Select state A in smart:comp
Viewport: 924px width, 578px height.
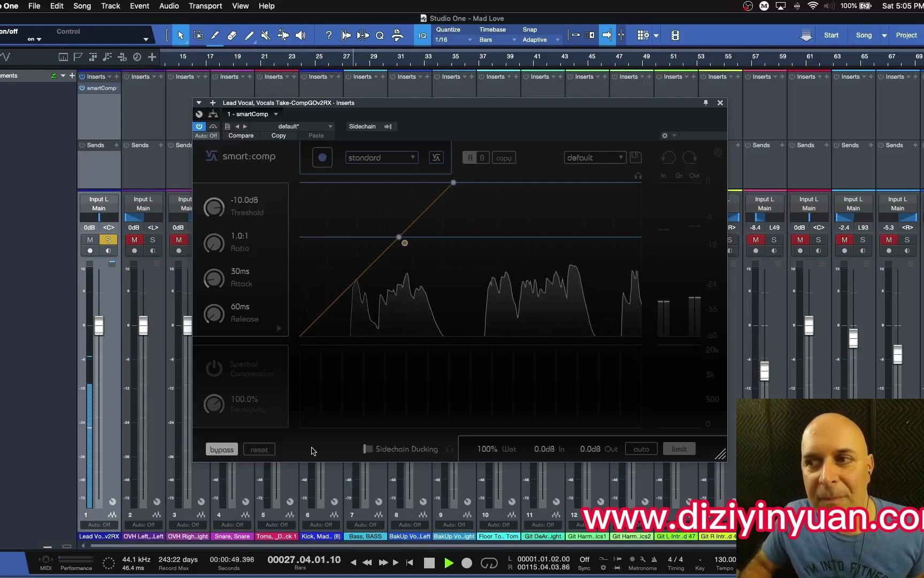pos(470,158)
